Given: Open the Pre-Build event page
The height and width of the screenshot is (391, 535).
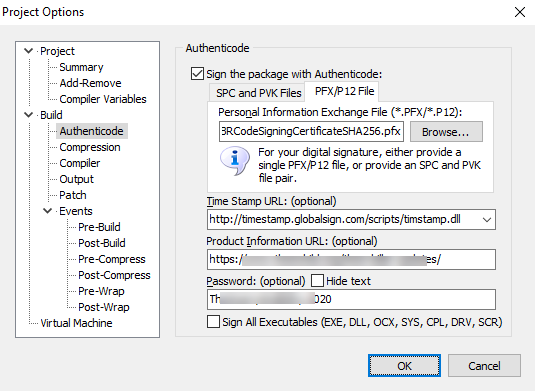Looking at the screenshot, I should coord(99,227).
